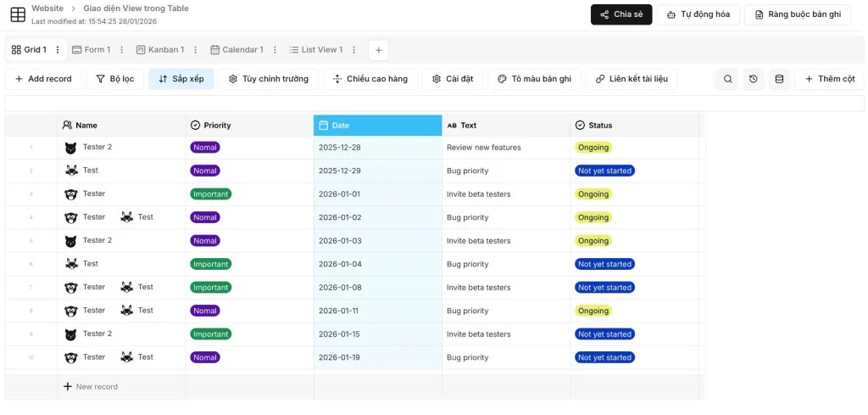Open the history clock icon

[x=754, y=79]
